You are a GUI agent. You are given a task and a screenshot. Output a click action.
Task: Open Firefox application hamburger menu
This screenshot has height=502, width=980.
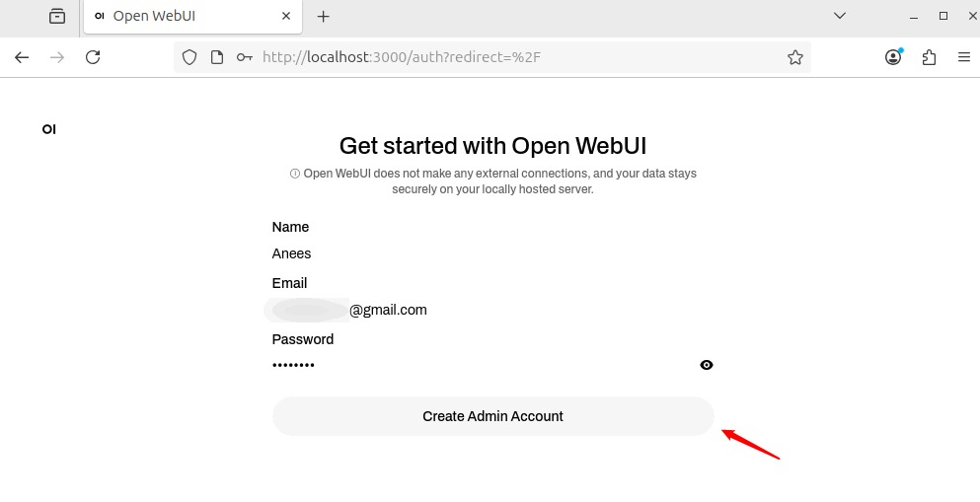click(964, 57)
